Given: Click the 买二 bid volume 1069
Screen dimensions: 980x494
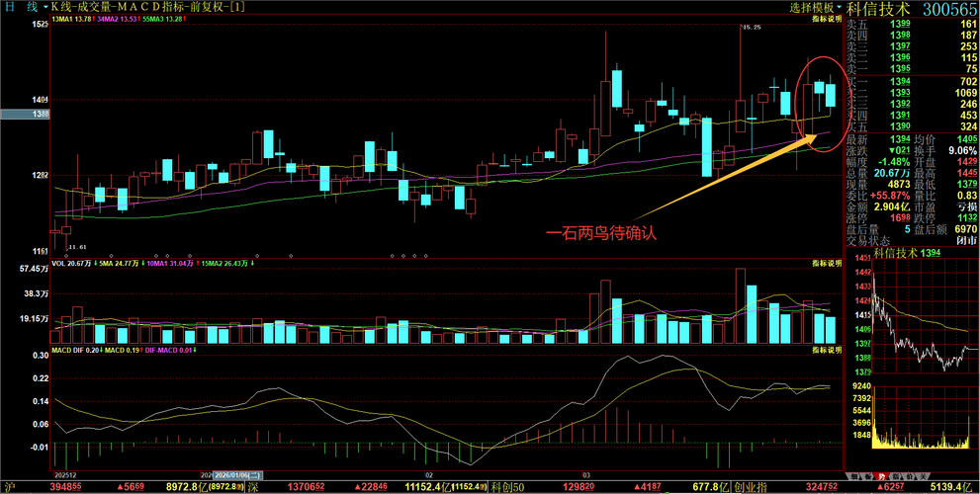Looking at the screenshot, I should (963, 93).
